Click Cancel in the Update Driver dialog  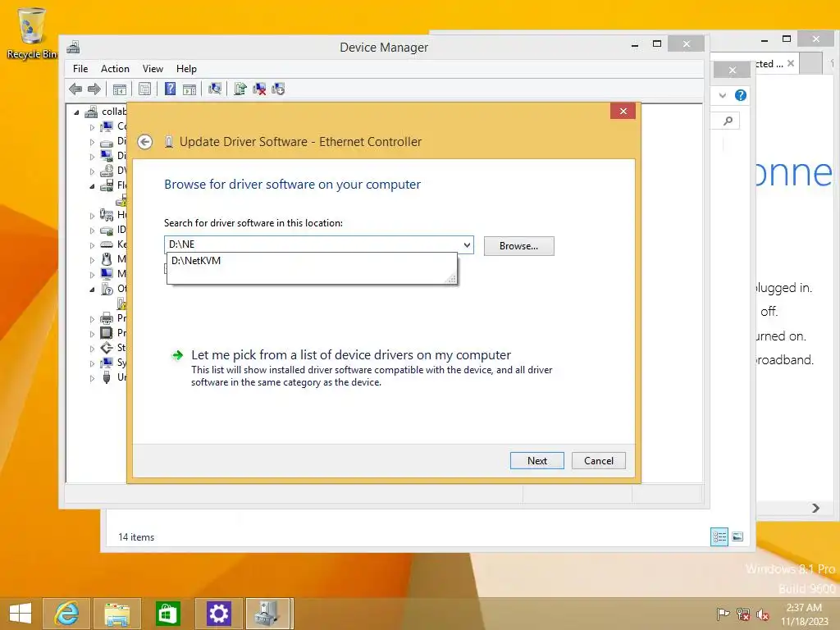pyautogui.click(x=598, y=461)
